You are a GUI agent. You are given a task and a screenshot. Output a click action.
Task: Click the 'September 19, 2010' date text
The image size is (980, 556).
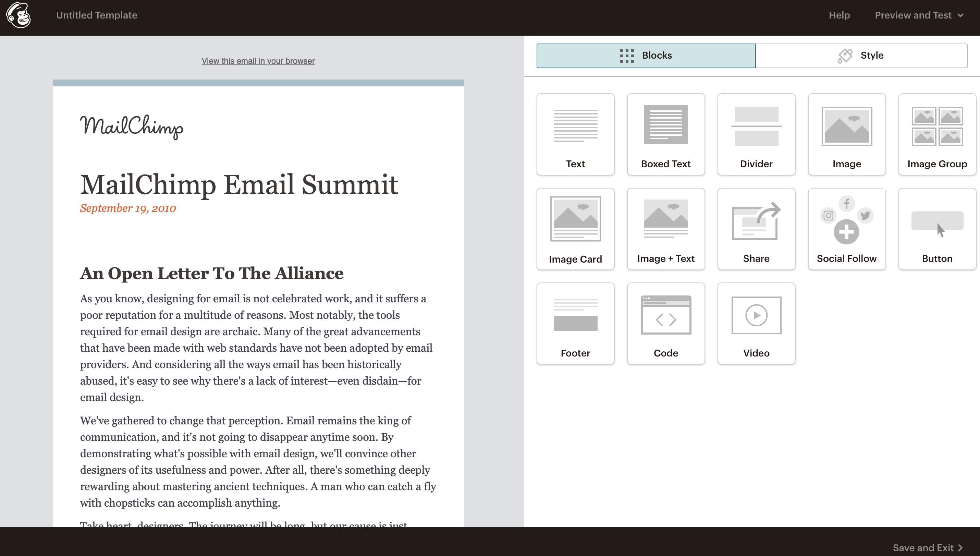[128, 208]
